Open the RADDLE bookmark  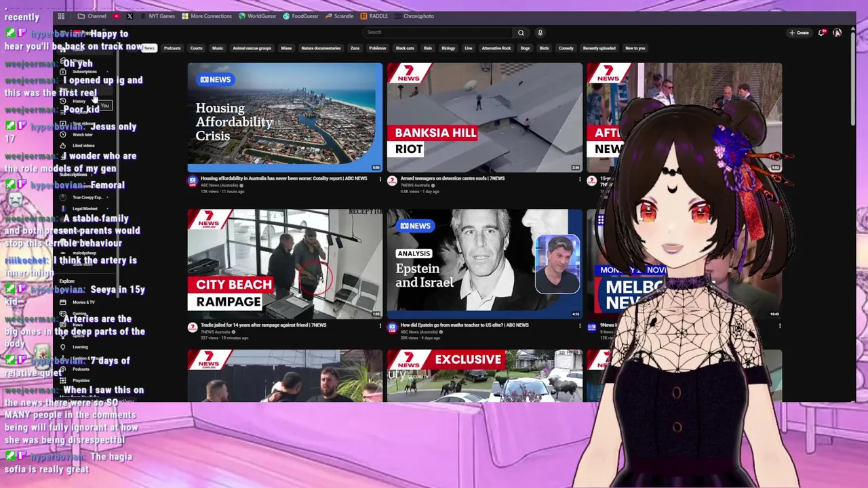click(x=374, y=16)
